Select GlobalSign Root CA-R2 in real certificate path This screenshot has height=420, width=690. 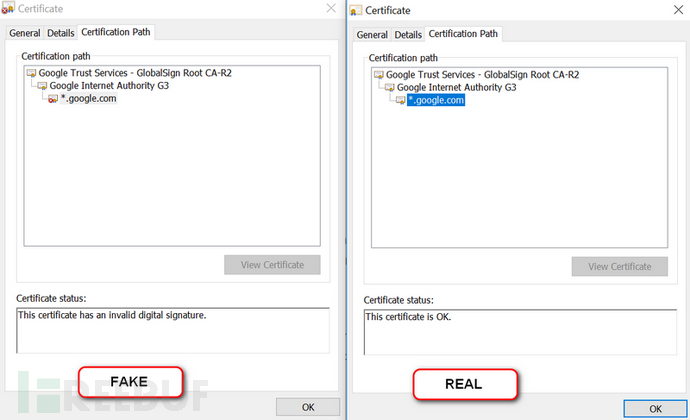pyautogui.click(x=482, y=75)
